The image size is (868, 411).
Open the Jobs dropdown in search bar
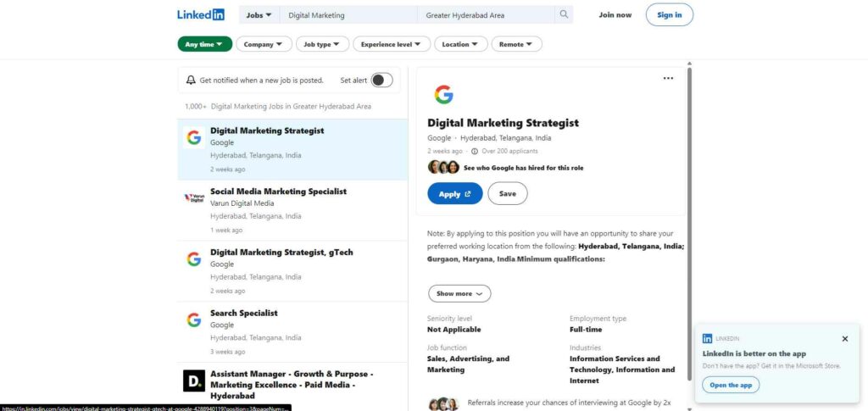(x=259, y=15)
